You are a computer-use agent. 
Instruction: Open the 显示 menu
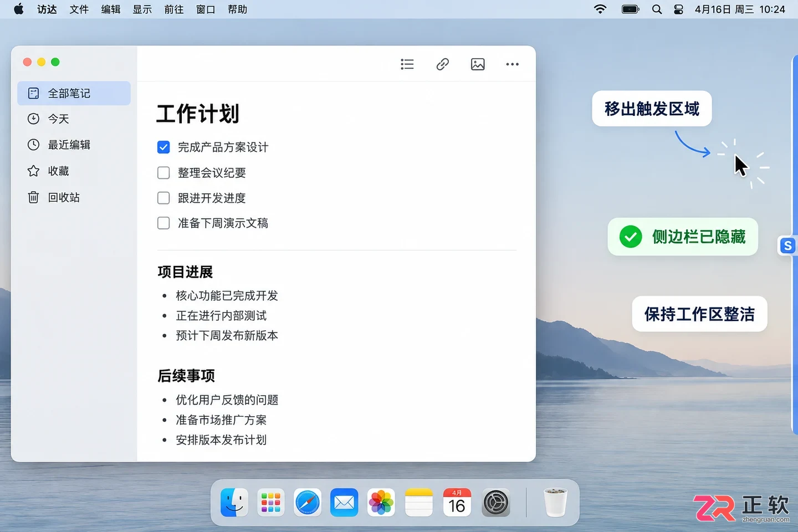(x=142, y=9)
